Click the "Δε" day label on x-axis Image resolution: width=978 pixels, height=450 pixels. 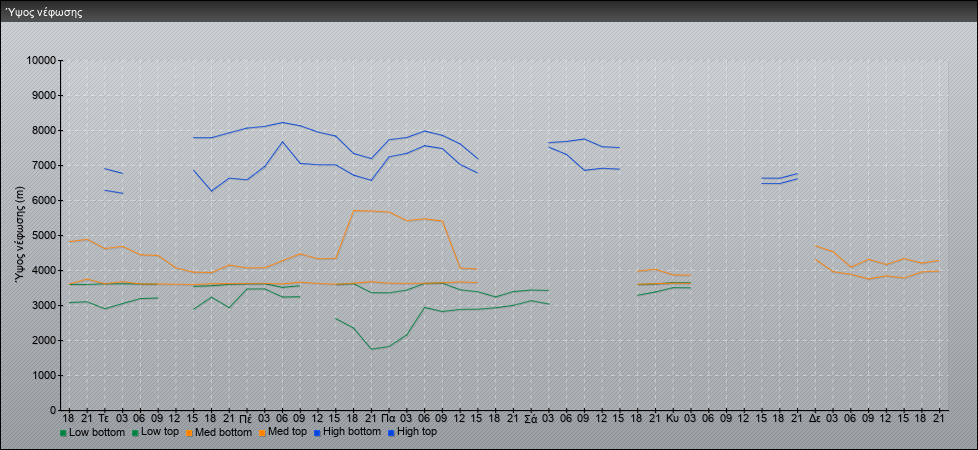point(814,419)
